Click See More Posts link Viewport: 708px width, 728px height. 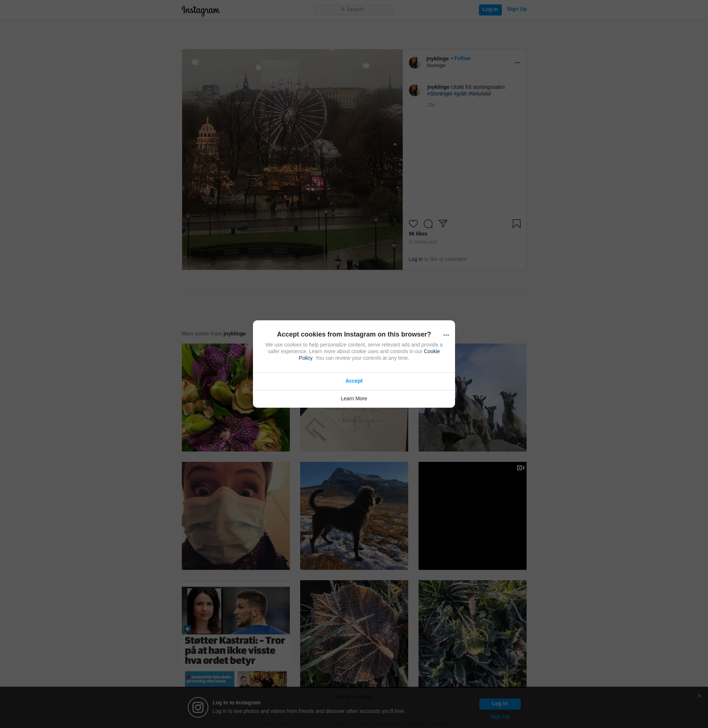[354, 697]
